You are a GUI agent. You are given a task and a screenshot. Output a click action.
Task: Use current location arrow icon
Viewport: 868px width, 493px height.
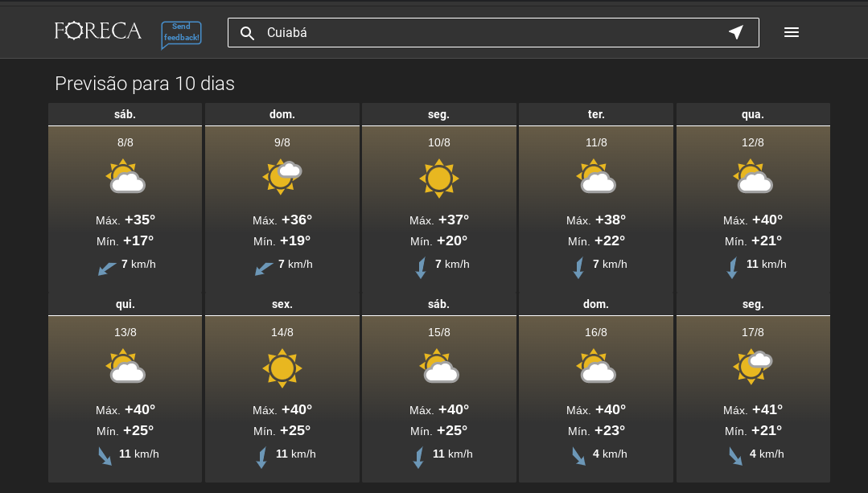[736, 32]
